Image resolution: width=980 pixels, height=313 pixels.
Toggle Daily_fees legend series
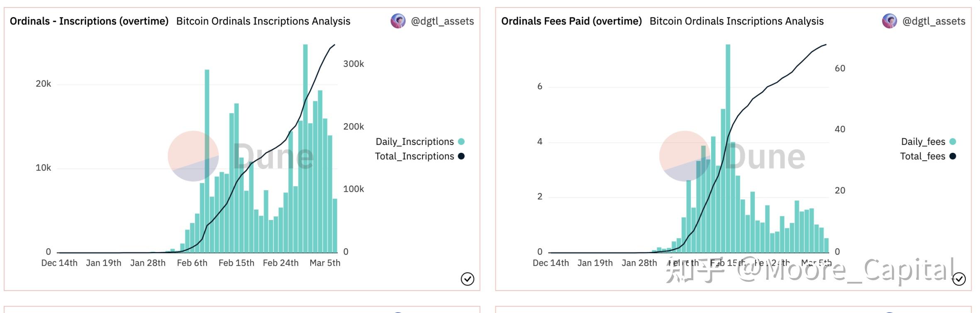click(x=923, y=142)
